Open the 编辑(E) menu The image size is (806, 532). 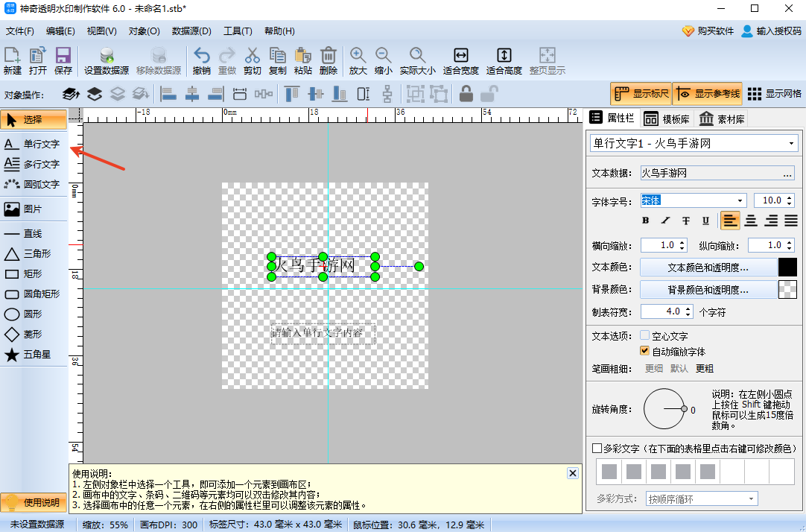60,31
